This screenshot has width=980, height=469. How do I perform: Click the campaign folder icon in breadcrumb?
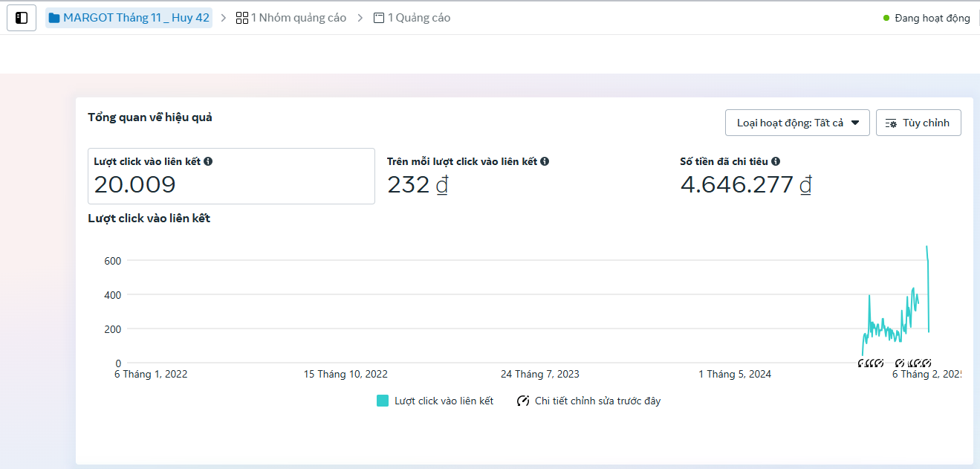(54, 18)
